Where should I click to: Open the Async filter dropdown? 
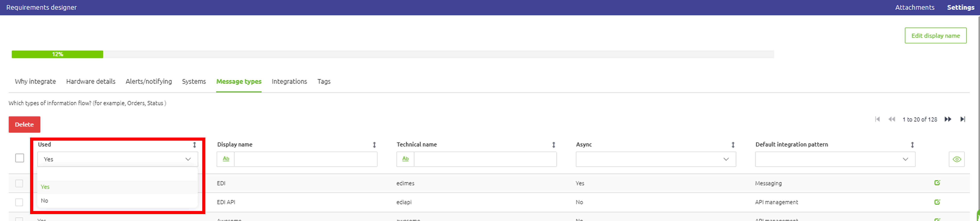coord(655,159)
